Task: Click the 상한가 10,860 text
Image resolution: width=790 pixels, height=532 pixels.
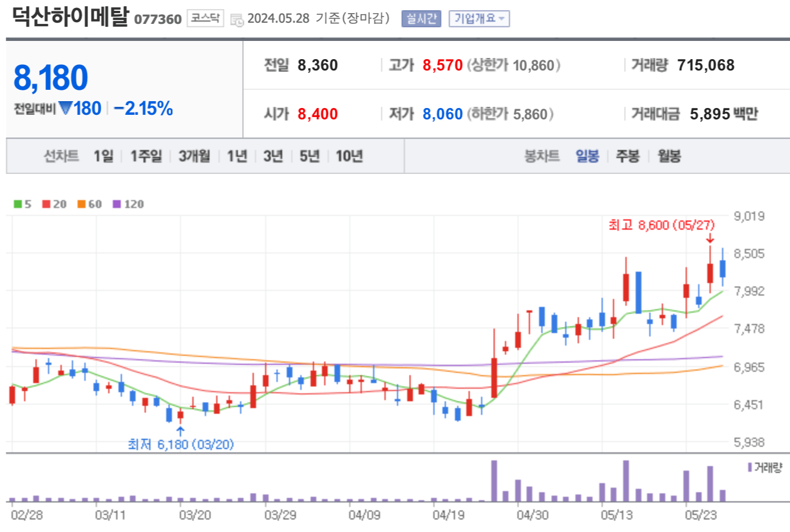Action: pos(514,65)
